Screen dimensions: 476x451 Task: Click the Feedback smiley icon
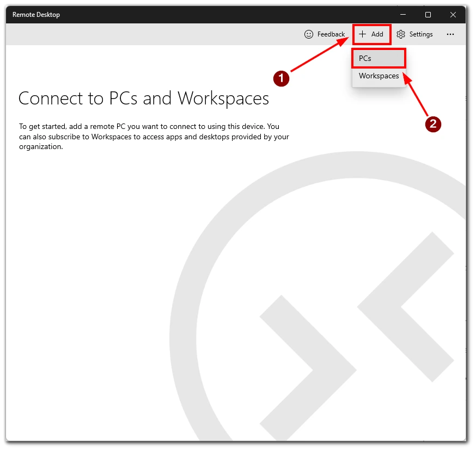[308, 34]
